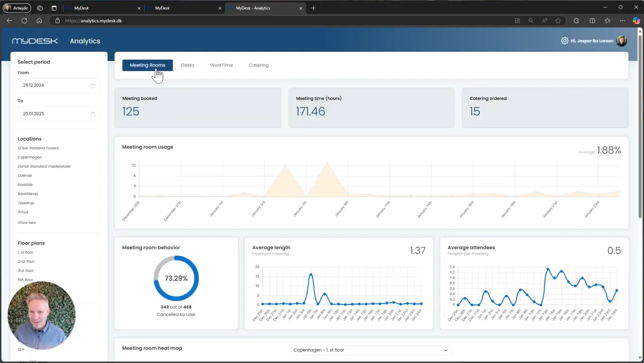This screenshot has width=644, height=363.
Task: Open the WorkTime tab
Action: (x=221, y=65)
